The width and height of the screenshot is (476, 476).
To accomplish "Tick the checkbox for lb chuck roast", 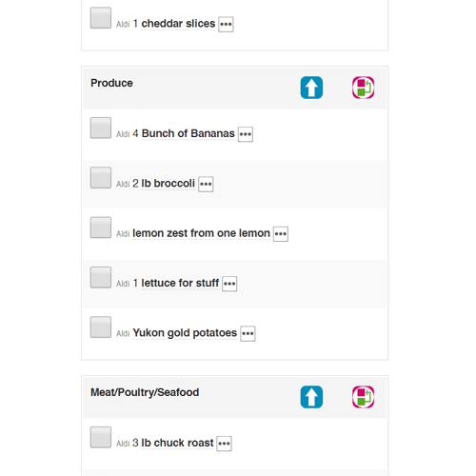I will (101, 437).
